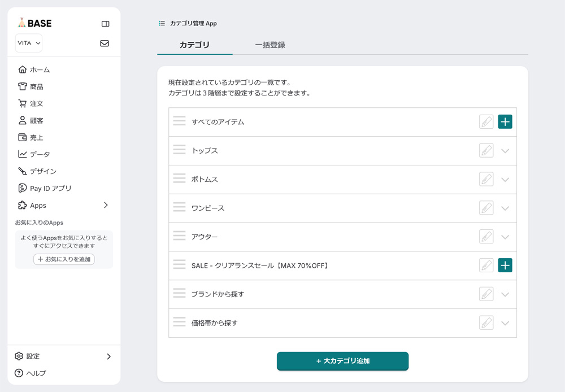Expand the アウター category subcategories
Viewport: 565px width, 392px height.
click(505, 237)
